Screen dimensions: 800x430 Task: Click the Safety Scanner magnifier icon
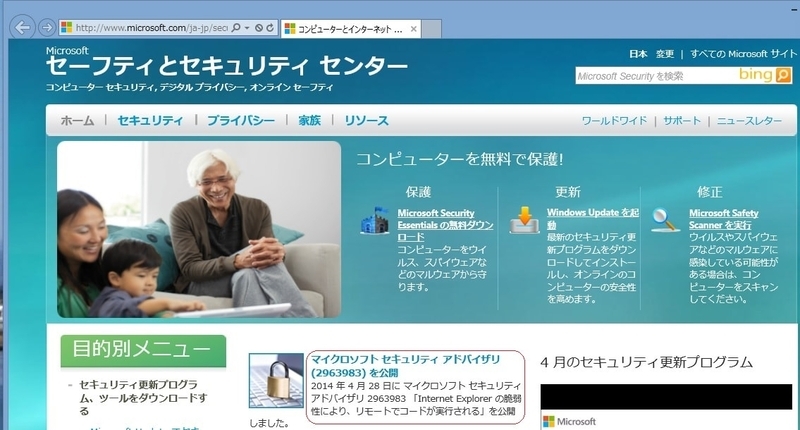click(666, 220)
